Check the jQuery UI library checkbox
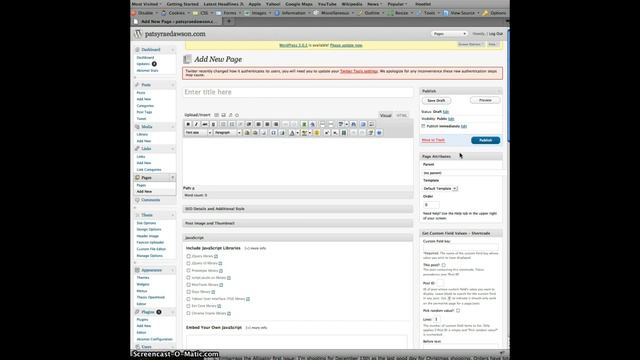 (189, 263)
